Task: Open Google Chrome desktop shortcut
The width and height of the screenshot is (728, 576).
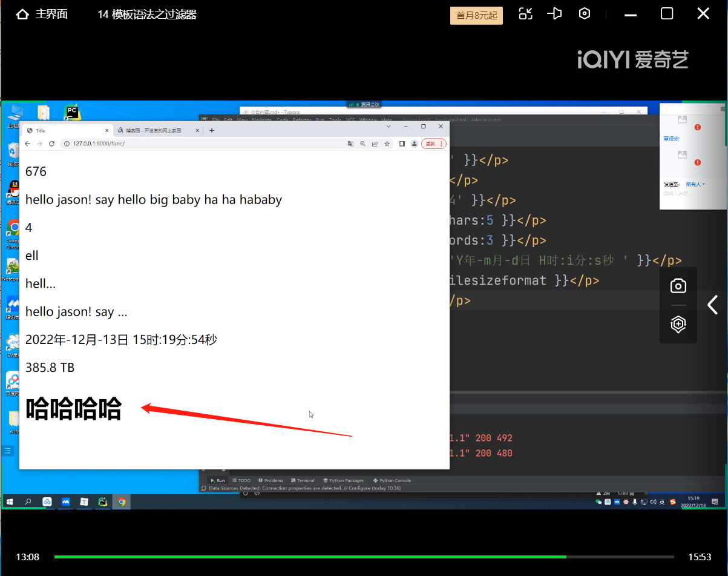Action: pos(13,233)
